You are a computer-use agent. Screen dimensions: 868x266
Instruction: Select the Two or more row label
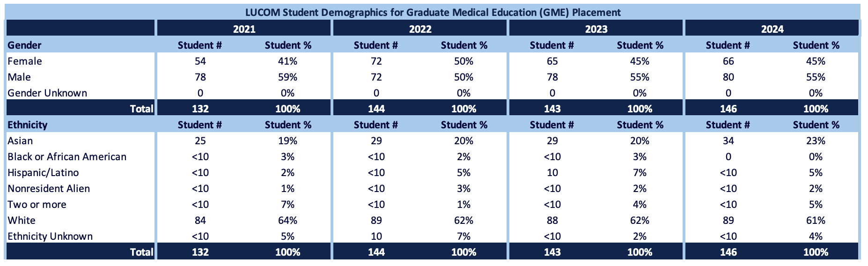(x=37, y=205)
